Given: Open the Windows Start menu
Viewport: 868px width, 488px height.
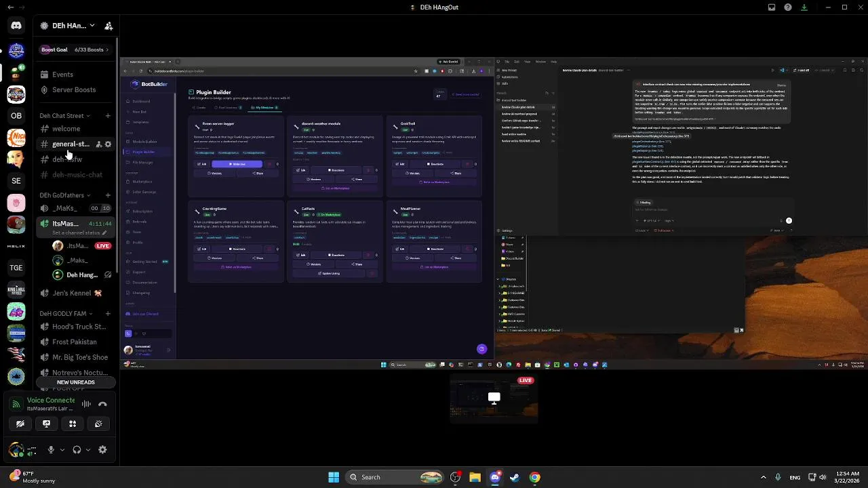Looking at the screenshot, I should (x=334, y=477).
